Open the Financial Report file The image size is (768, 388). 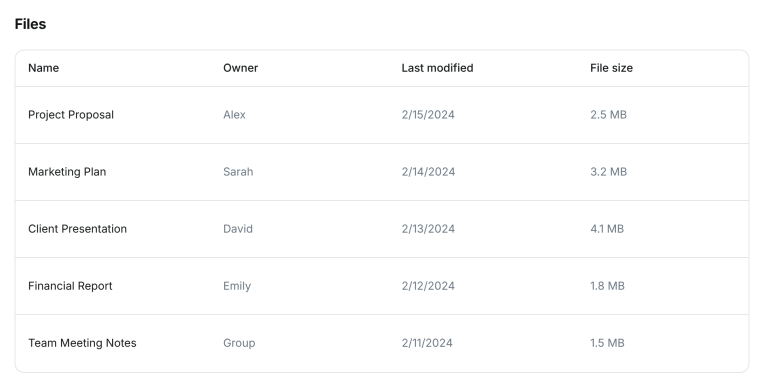[70, 286]
